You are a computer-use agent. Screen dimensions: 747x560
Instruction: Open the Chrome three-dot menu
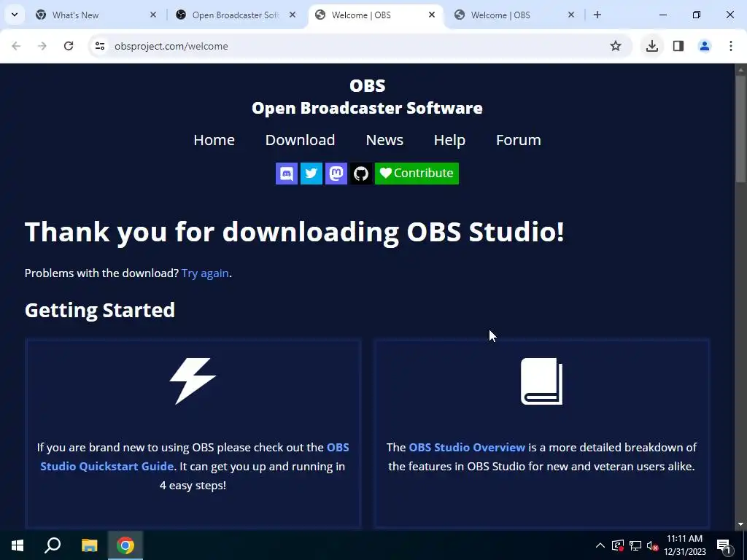[x=731, y=46]
